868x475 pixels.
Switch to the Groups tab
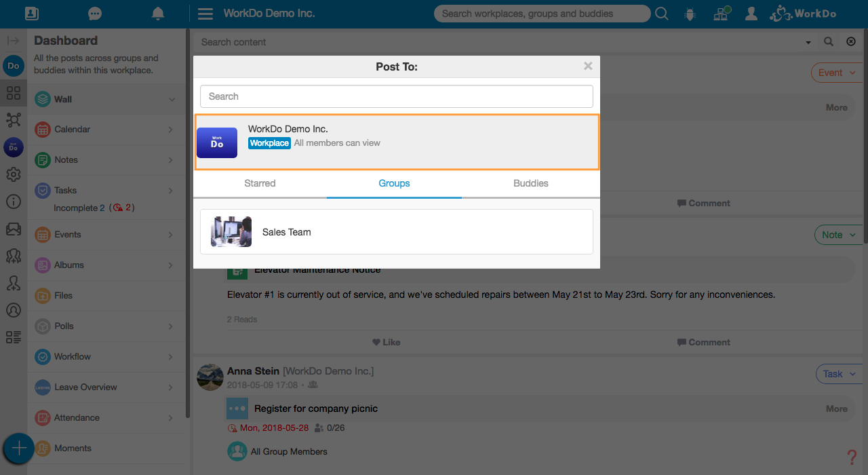[394, 183]
